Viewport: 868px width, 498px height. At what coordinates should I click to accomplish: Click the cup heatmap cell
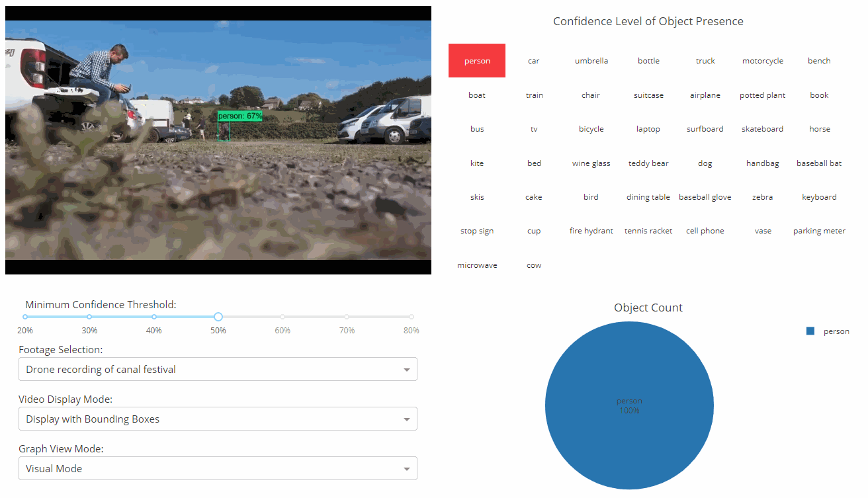(x=534, y=231)
